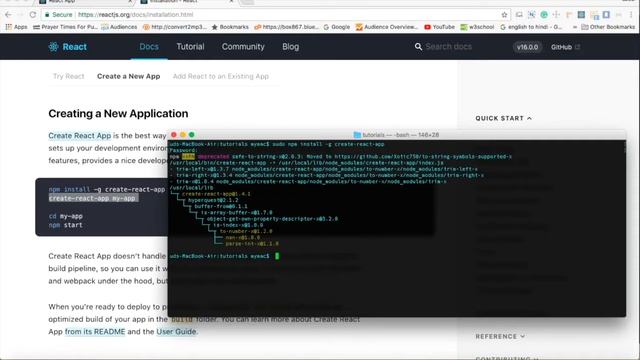Click the v16.0.0 version badge
This screenshot has height=360, width=640.
pyautogui.click(x=527, y=47)
